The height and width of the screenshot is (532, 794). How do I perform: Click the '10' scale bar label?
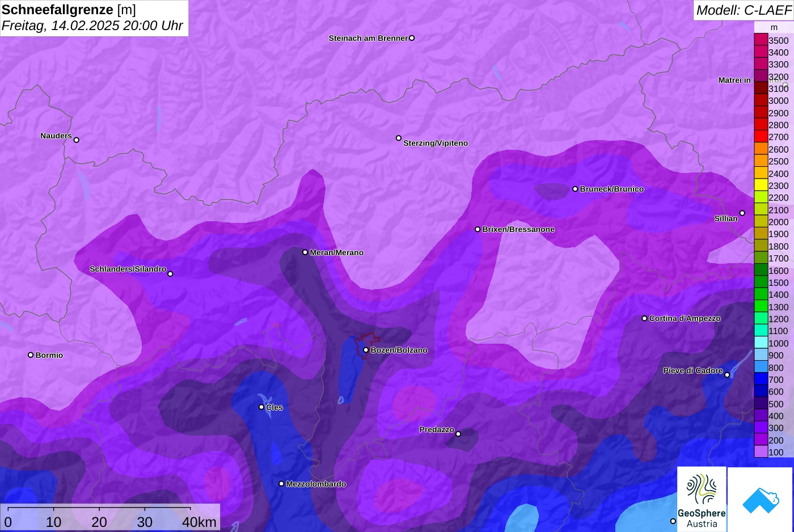pyautogui.click(x=53, y=522)
